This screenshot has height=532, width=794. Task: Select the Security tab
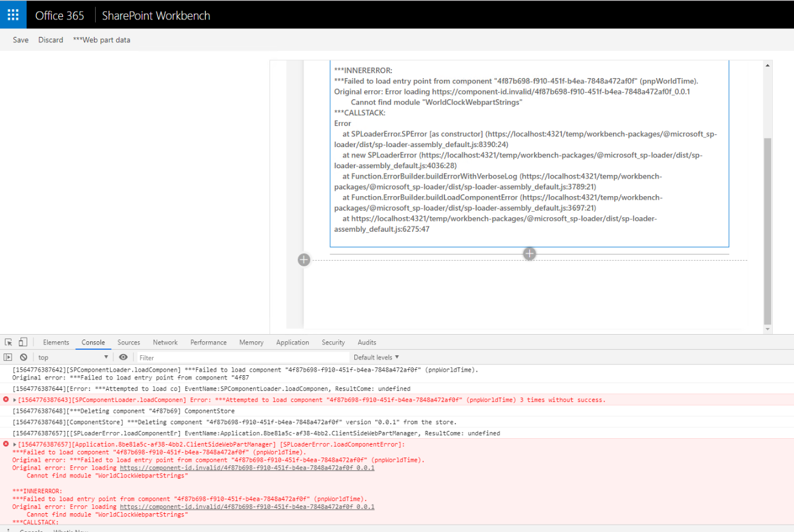(333, 343)
